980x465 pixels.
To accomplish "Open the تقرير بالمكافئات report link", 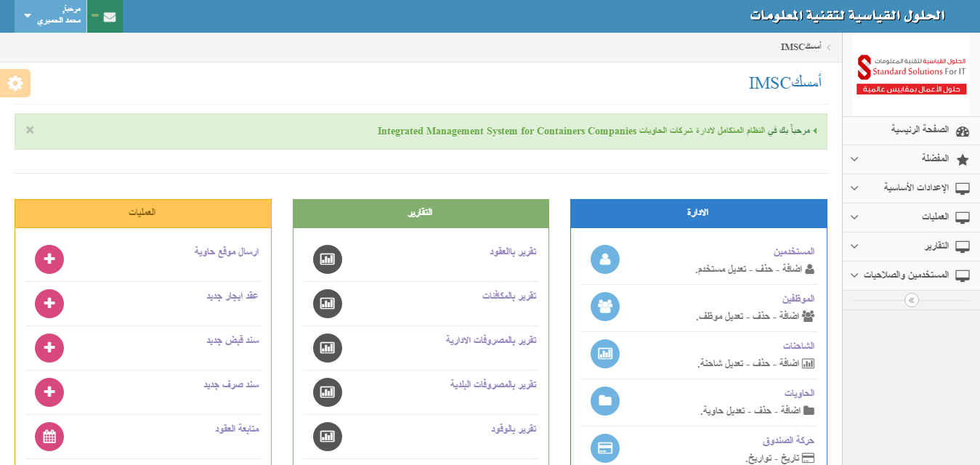I will tap(509, 296).
